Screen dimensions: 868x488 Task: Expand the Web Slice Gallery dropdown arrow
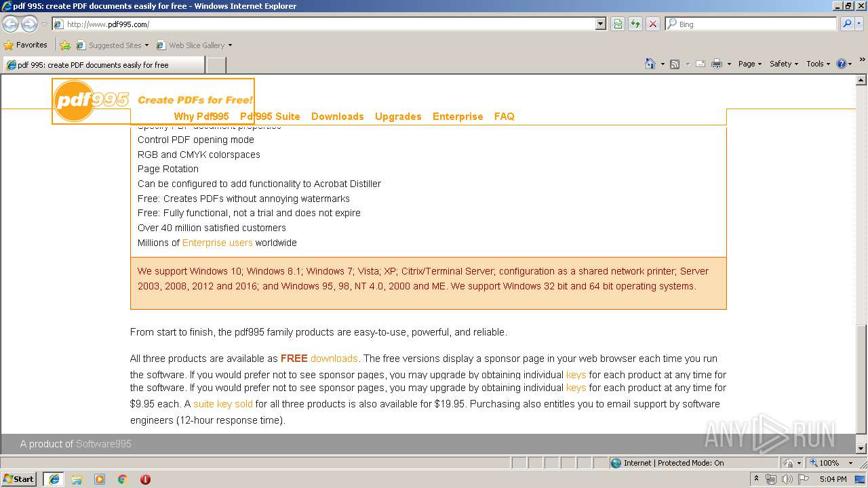point(230,45)
